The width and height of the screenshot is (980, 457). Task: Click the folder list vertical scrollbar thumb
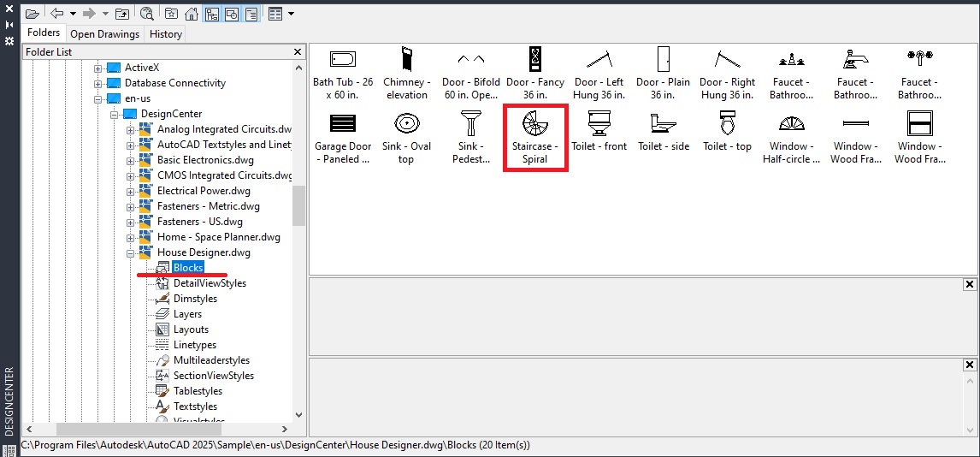(x=298, y=205)
